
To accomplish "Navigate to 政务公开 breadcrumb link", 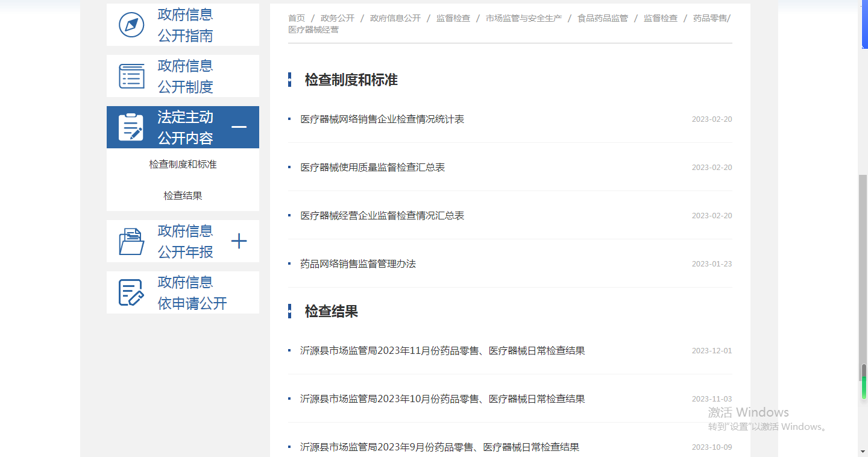I will [338, 19].
